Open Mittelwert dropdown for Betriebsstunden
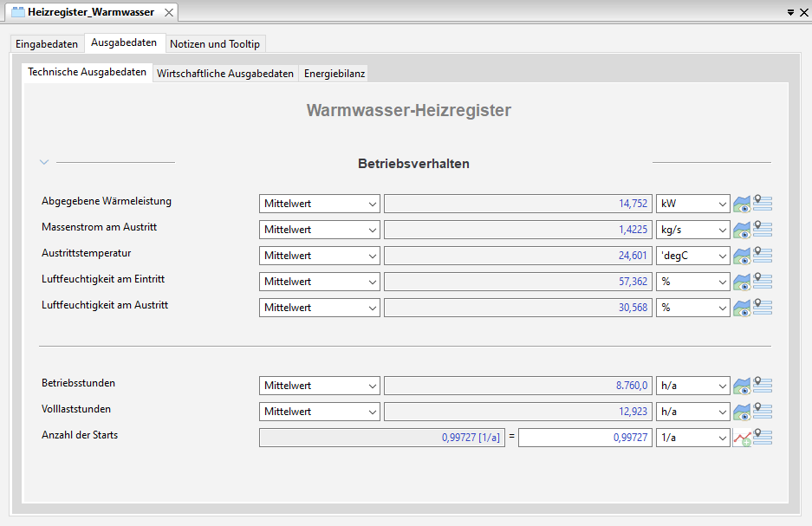Viewport: 812px width, 526px height. pos(320,385)
